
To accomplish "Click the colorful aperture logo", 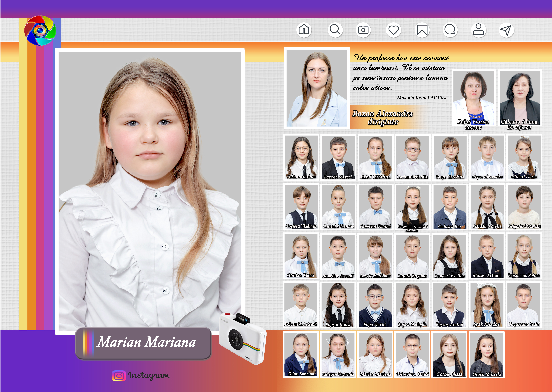I will pyautogui.click(x=40, y=30).
